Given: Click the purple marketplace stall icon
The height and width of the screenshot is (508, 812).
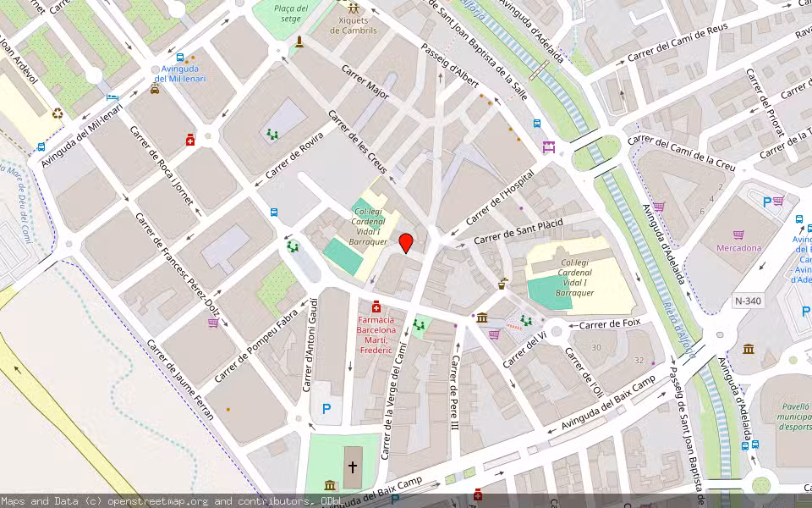Looking at the screenshot, I should pyautogui.click(x=548, y=146).
